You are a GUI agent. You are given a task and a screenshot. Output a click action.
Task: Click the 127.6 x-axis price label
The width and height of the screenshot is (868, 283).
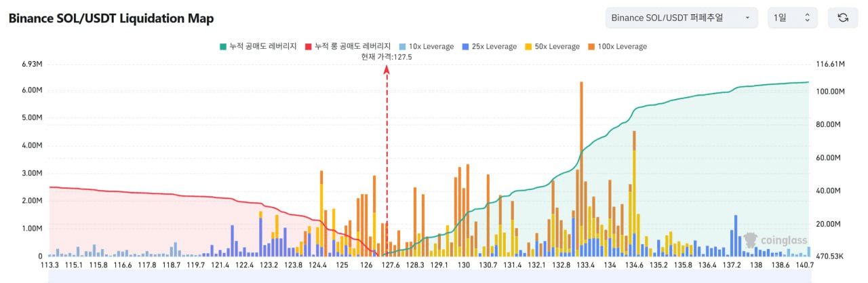pyautogui.click(x=391, y=265)
